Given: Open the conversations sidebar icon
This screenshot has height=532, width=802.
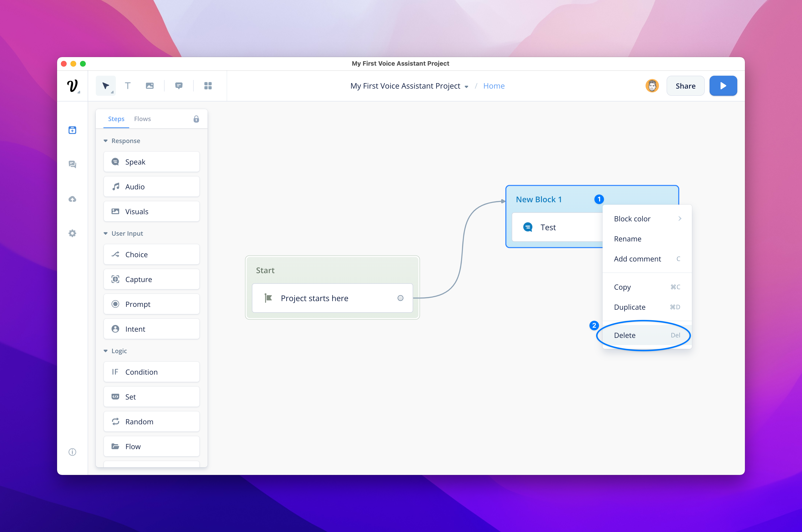Looking at the screenshot, I should click(72, 165).
